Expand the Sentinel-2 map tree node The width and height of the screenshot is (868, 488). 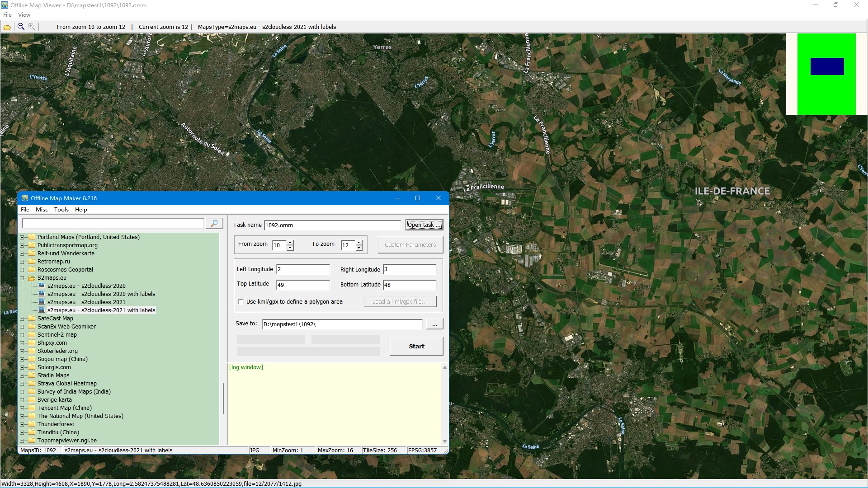pos(22,335)
